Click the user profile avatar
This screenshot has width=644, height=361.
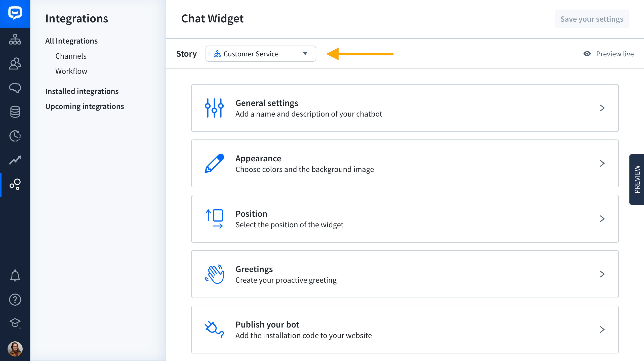coord(15,349)
